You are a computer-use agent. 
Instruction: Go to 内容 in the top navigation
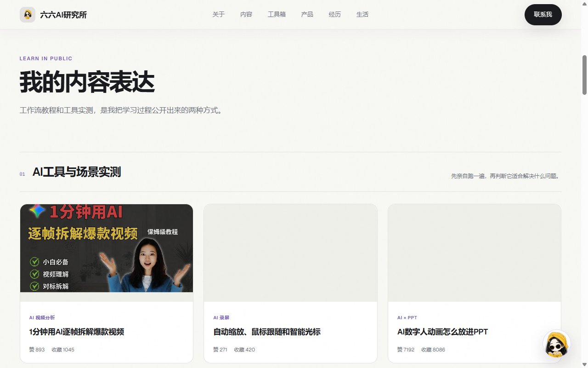(246, 14)
